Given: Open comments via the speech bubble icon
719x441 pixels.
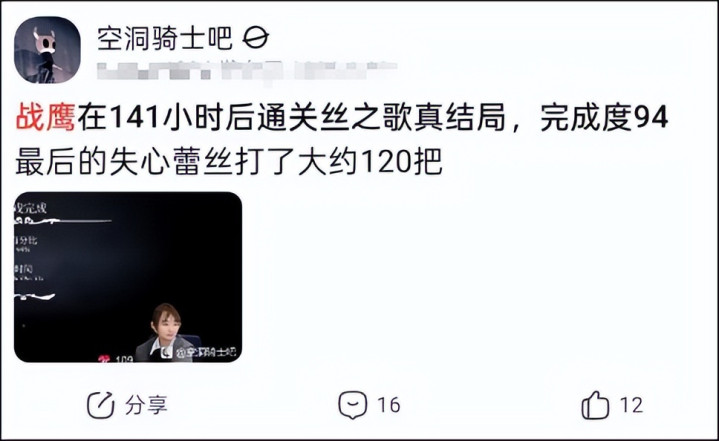Looking at the screenshot, I should coord(353,405).
